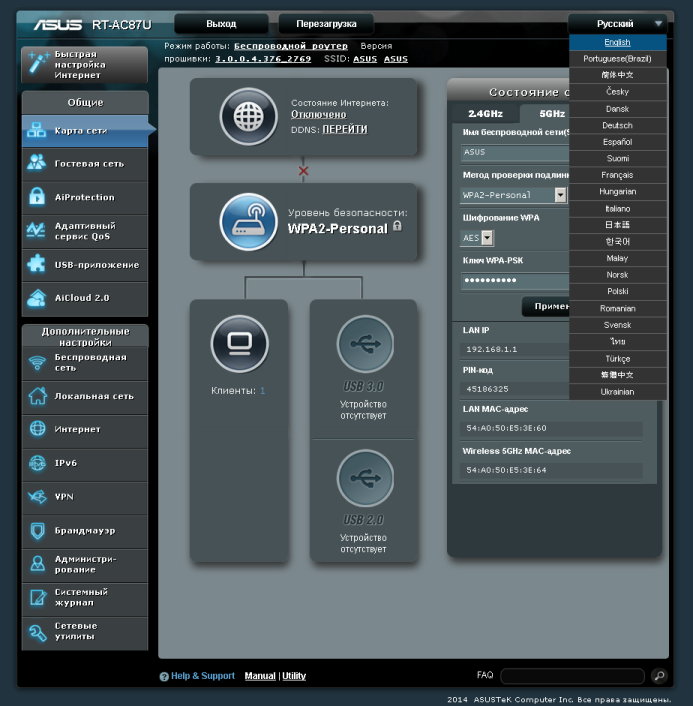
Task: Switch to the 5GHz tab
Action: click(545, 113)
